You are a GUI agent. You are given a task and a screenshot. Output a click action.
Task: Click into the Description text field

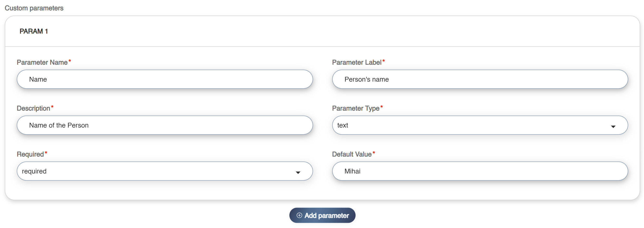164,125
